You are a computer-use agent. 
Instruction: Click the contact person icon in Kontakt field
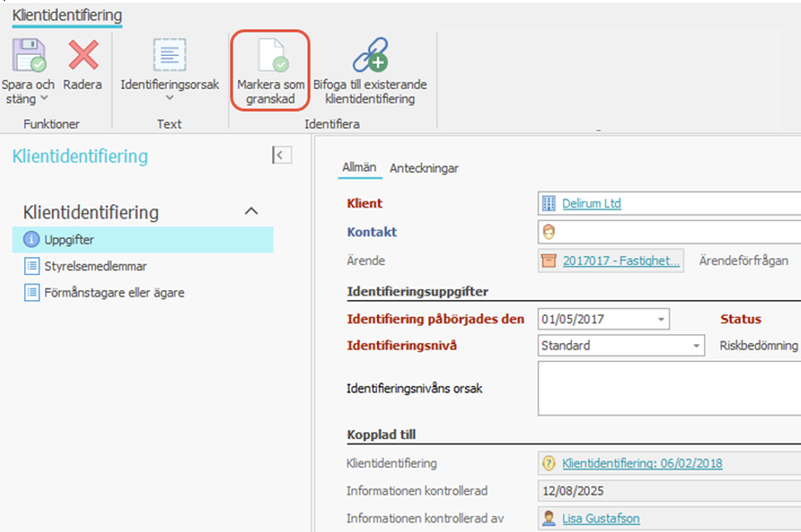click(x=549, y=232)
